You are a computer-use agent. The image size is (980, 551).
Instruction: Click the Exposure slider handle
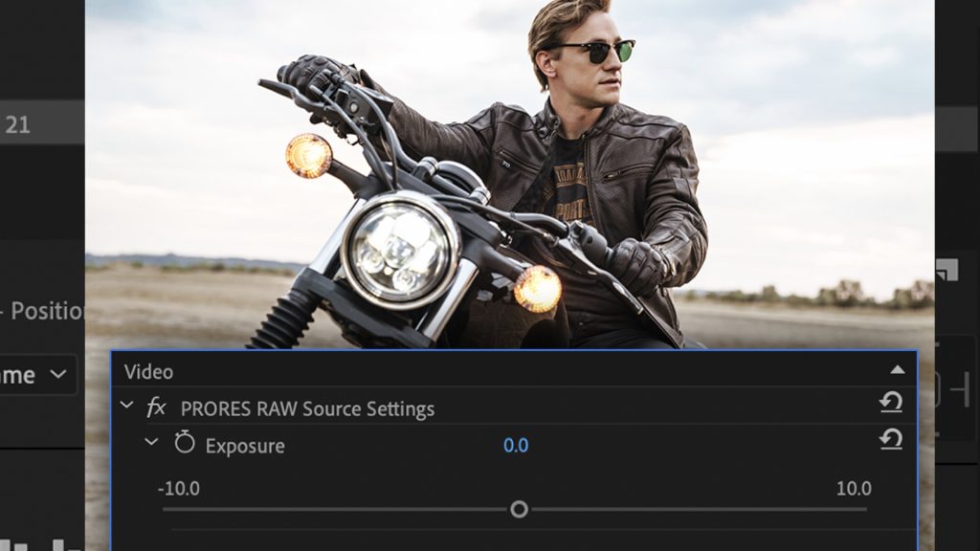click(x=522, y=512)
